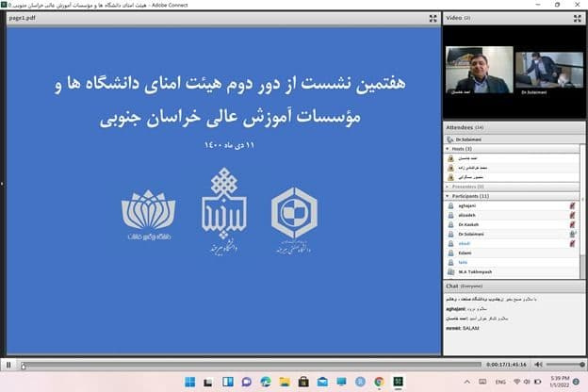Click the playback progress bar
This screenshot has height=392, width=588.
tap(252, 365)
